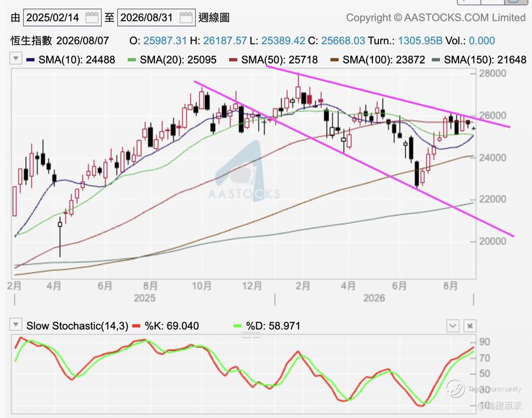Click the %K: 69.040 value
Viewport: 532px width, 418px height.
coord(172,326)
